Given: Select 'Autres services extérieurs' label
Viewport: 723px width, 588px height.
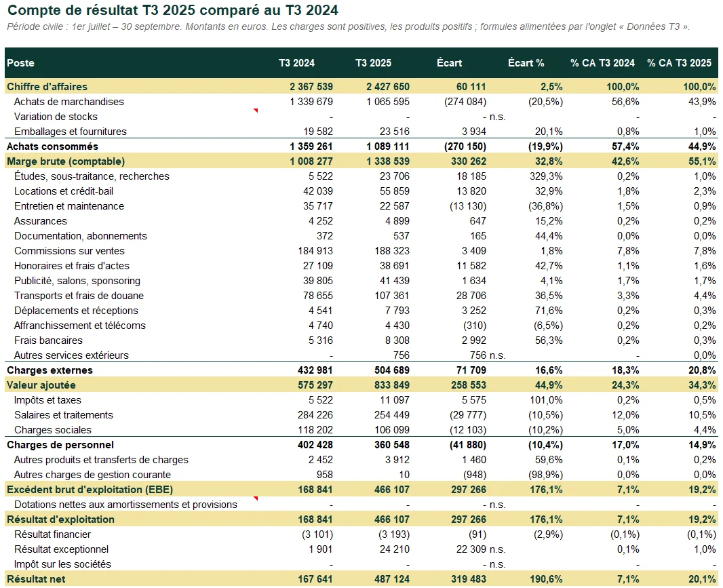Looking at the screenshot, I should coord(71,355).
